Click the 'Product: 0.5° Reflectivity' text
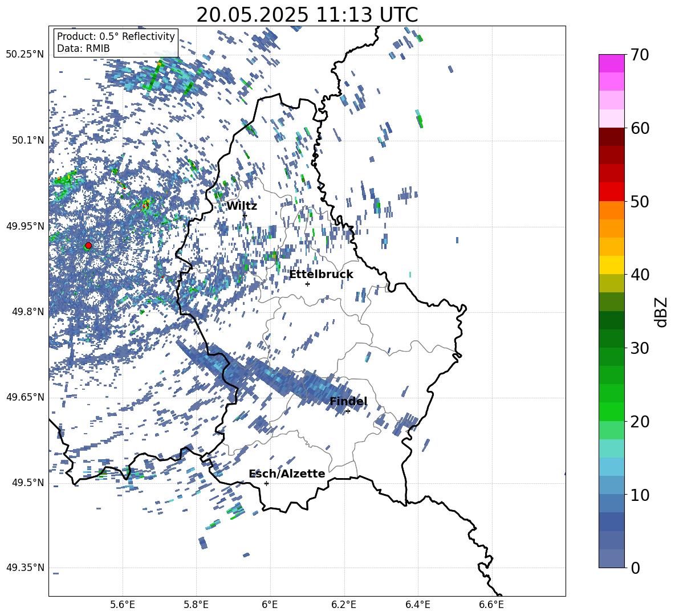This screenshot has height=616, width=675. (x=116, y=36)
